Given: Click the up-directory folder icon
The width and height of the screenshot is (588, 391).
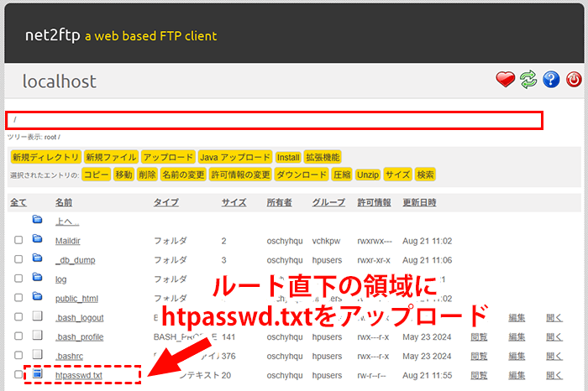Looking at the screenshot, I should [x=37, y=220].
